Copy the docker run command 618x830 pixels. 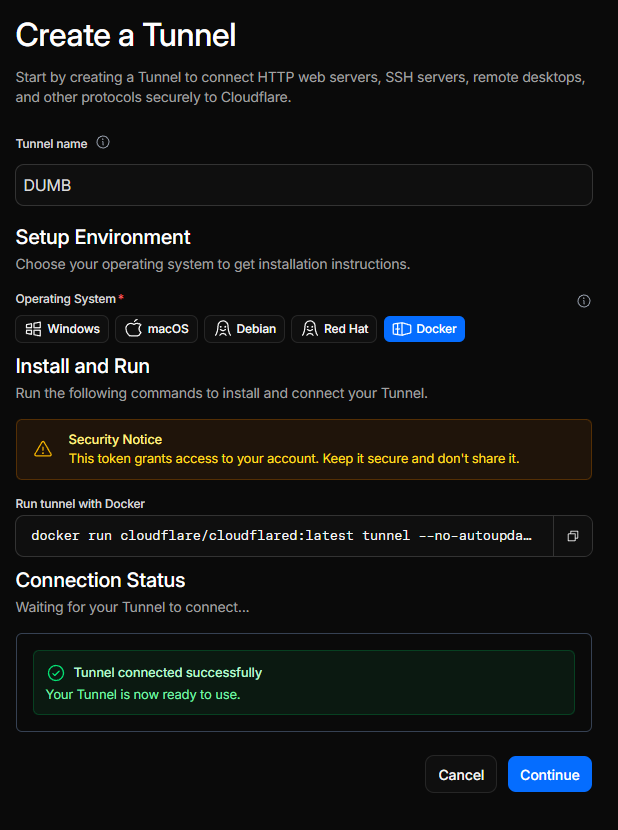click(x=572, y=536)
